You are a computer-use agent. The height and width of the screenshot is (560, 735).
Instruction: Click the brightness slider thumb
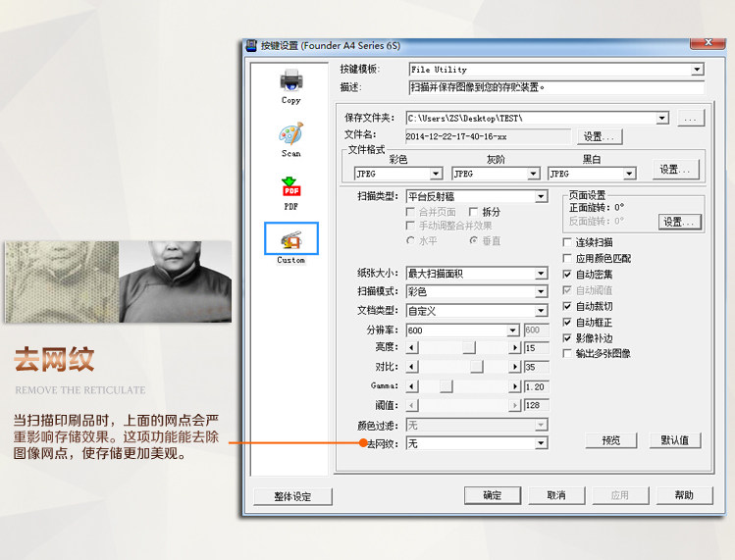[469, 348]
